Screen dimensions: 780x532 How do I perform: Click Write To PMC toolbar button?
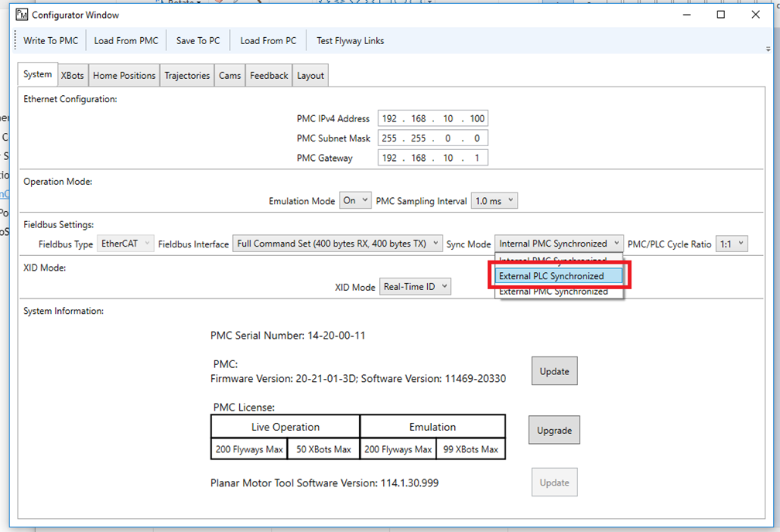[x=50, y=41]
